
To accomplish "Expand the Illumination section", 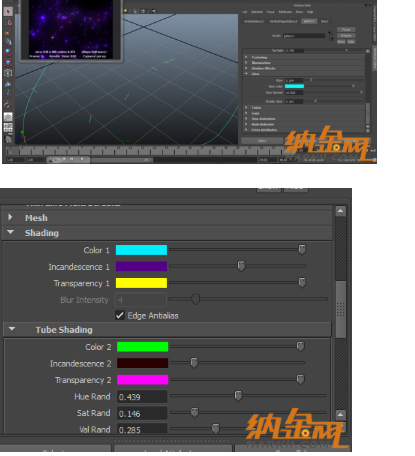I will [303, 63].
